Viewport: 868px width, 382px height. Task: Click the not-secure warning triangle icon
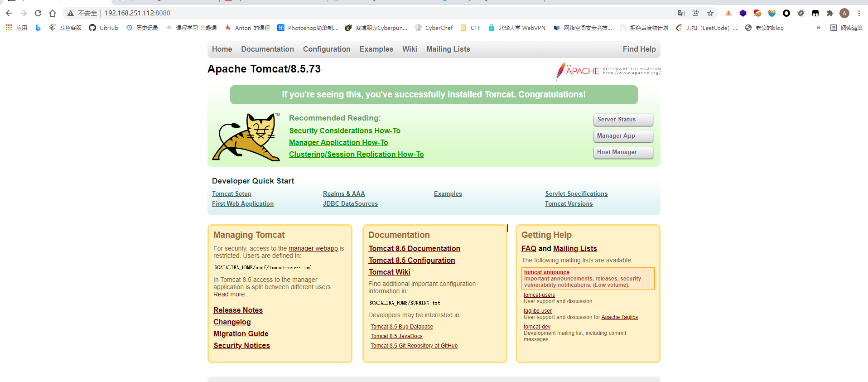pyautogui.click(x=71, y=13)
